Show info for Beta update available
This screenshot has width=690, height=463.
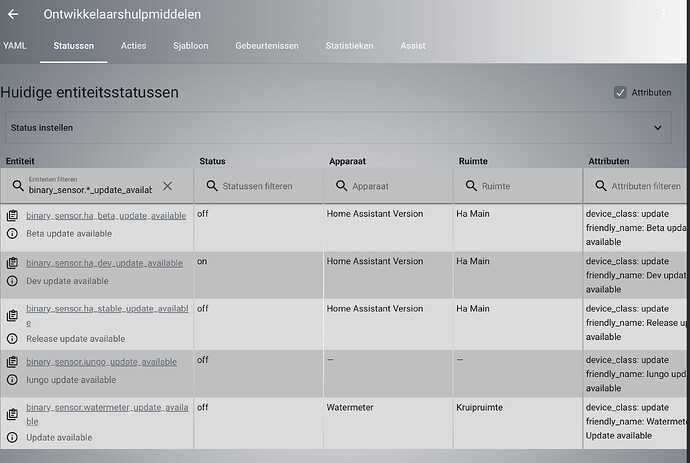pos(12,233)
